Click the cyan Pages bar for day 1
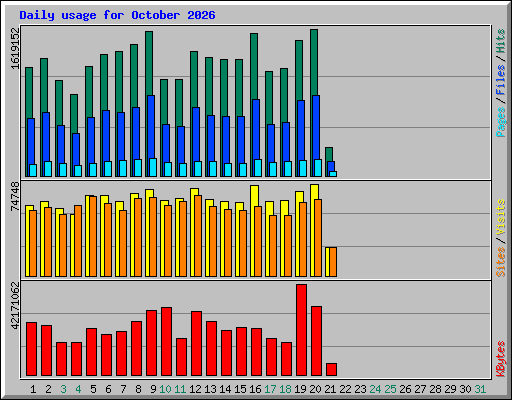512x400 pixels. tap(33, 170)
